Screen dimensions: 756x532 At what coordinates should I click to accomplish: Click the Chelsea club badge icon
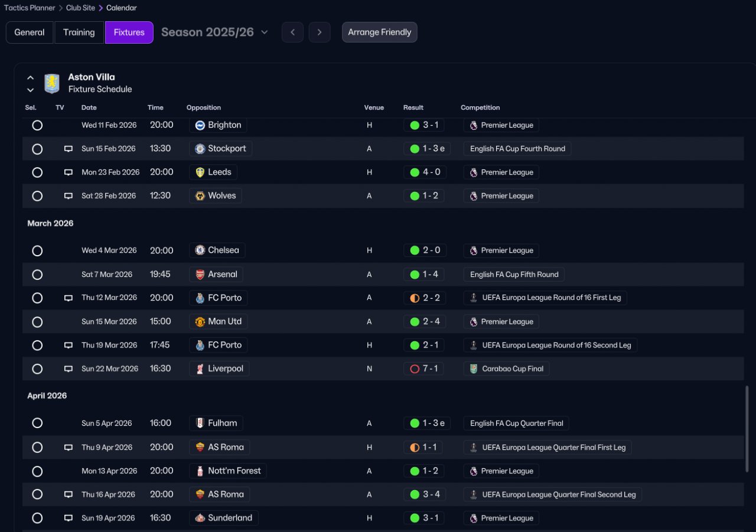click(200, 250)
